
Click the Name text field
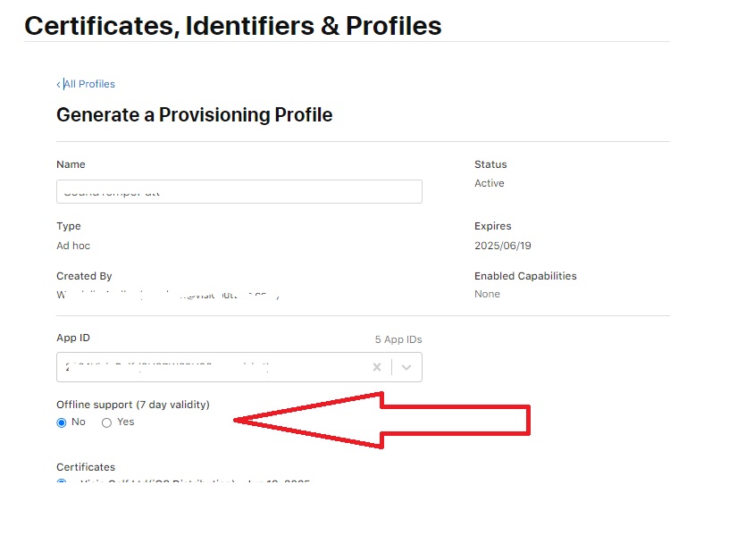239,191
